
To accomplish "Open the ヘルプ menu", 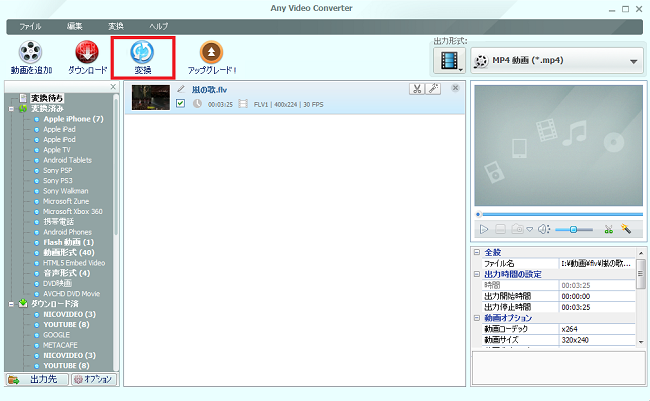I will [159, 27].
